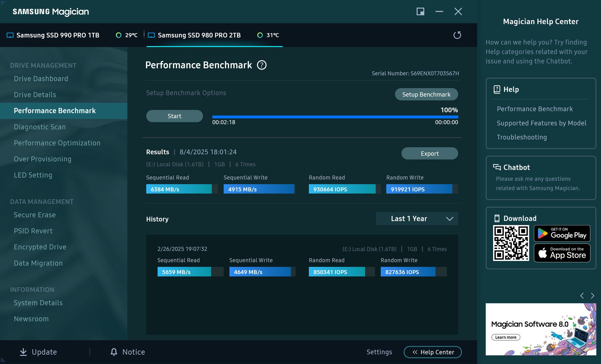Open the Notice bell icon
Viewport: 601px width, 364px height.
click(114, 352)
